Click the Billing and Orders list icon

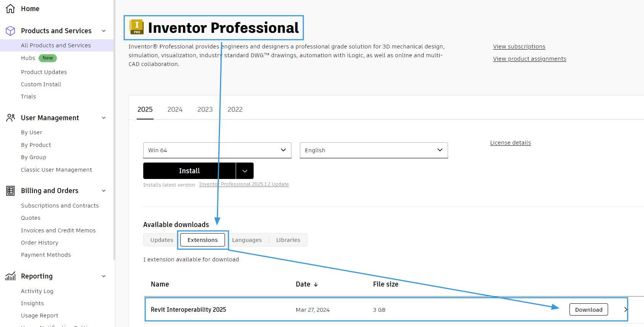10,191
